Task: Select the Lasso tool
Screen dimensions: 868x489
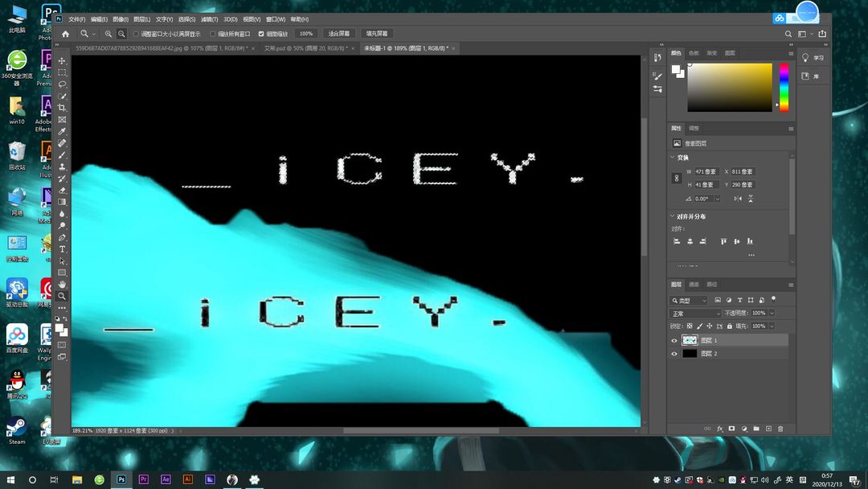Action: (x=62, y=84)
